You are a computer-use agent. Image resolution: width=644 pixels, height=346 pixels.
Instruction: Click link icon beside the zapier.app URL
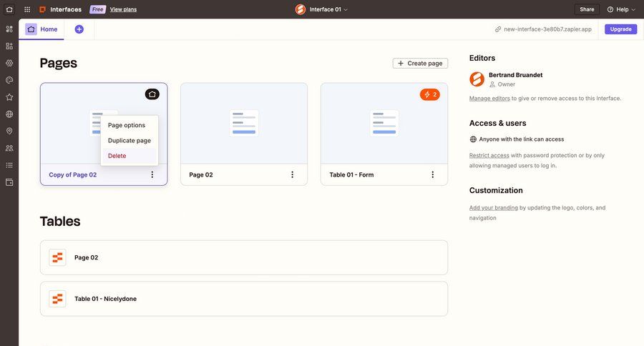(498, 29)
